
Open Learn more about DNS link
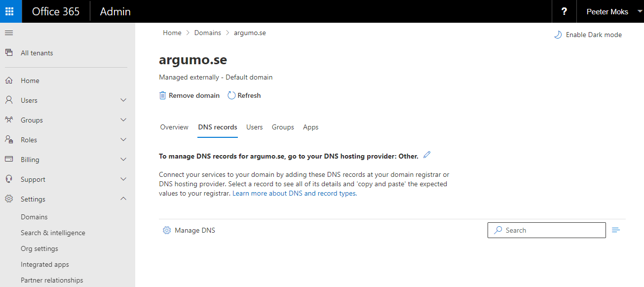pyautogui.click(x=295, y=194)
